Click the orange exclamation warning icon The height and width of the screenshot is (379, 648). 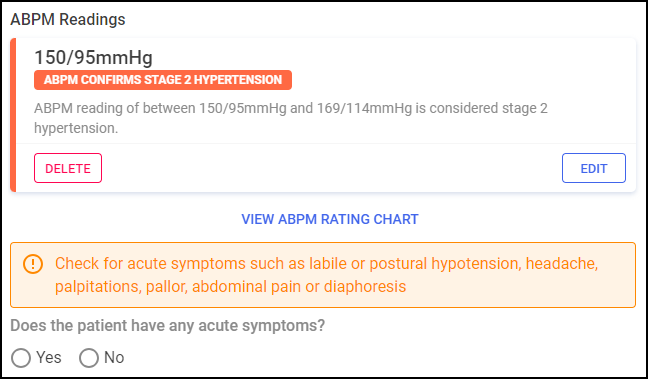coord(33,264)
